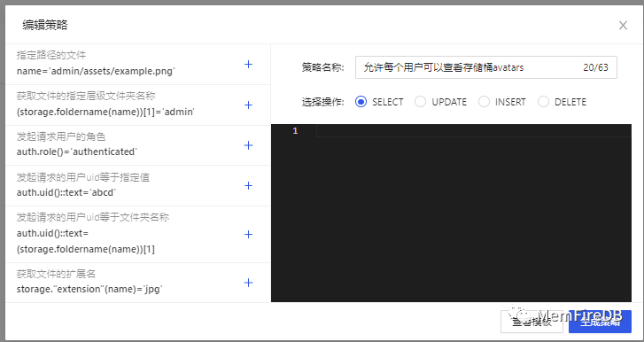Viewport: 644px width, 342px height.
Task: Close the 编辑策略 dialog with X
Action: click(x=623, y=26)
